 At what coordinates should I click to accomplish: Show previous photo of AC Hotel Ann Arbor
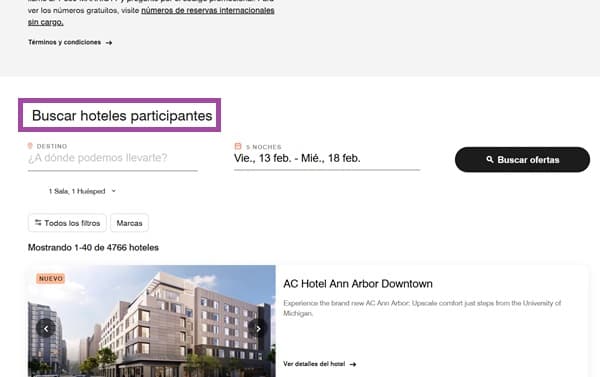(x=46, y=328)
